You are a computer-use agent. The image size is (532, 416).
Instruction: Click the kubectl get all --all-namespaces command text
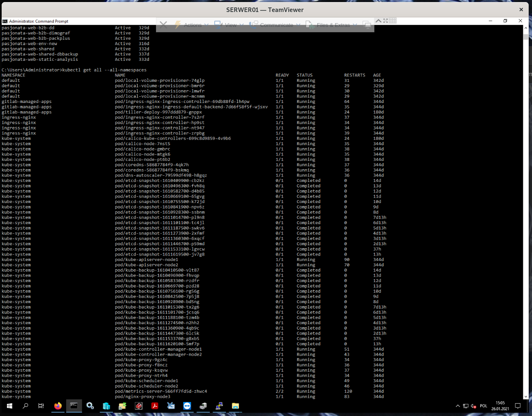coord(104,70)
